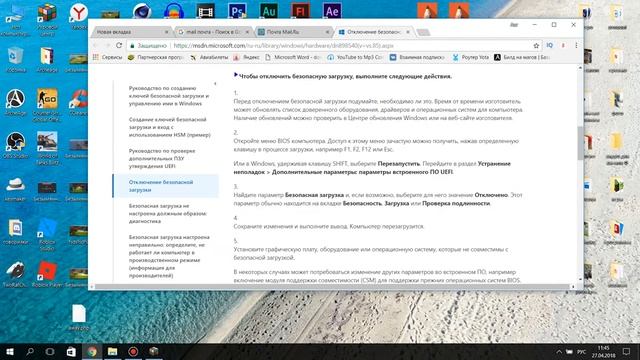Open the new tab button
The height and width of the screenshot is (360, 640).
pos(423,32)
